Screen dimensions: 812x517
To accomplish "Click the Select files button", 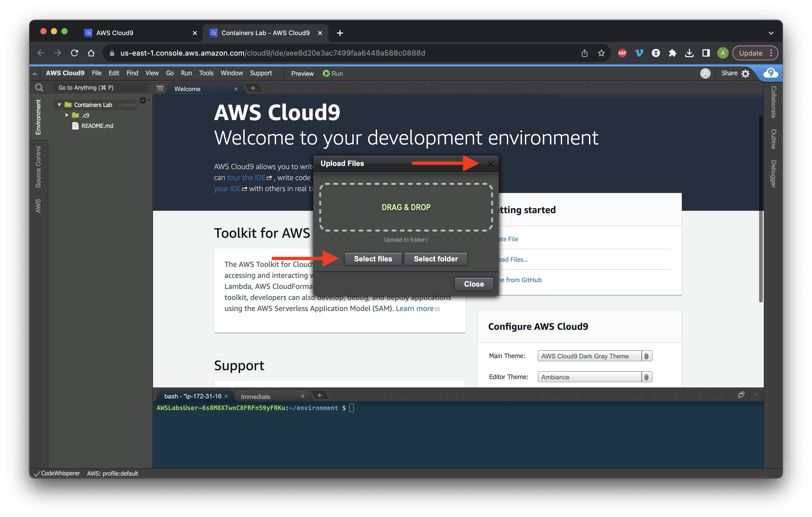I will (373, 259).
